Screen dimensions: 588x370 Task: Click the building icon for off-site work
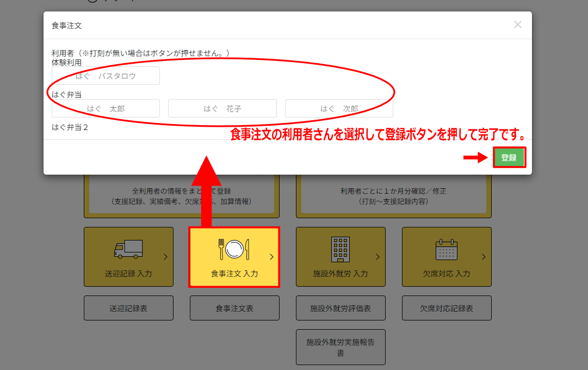coord(340,249)
